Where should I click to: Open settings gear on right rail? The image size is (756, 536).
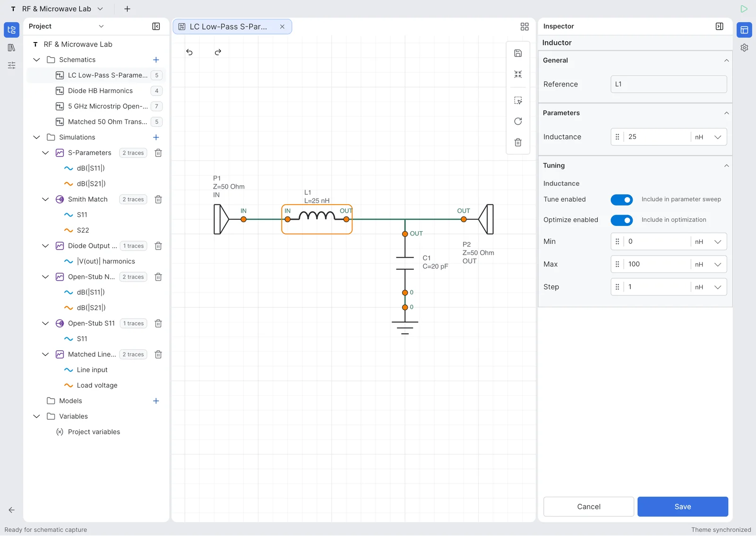pyautogui.click(x=744, y=48)
